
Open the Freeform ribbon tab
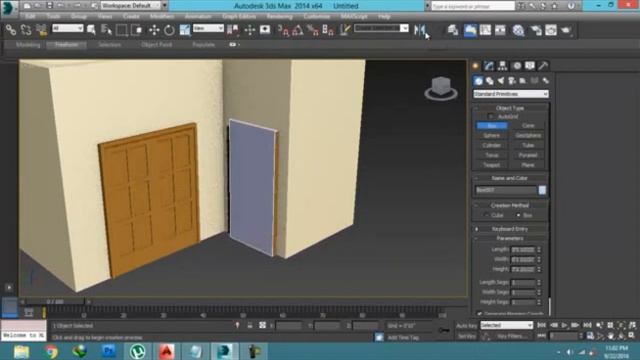click(x=66, y=44)
